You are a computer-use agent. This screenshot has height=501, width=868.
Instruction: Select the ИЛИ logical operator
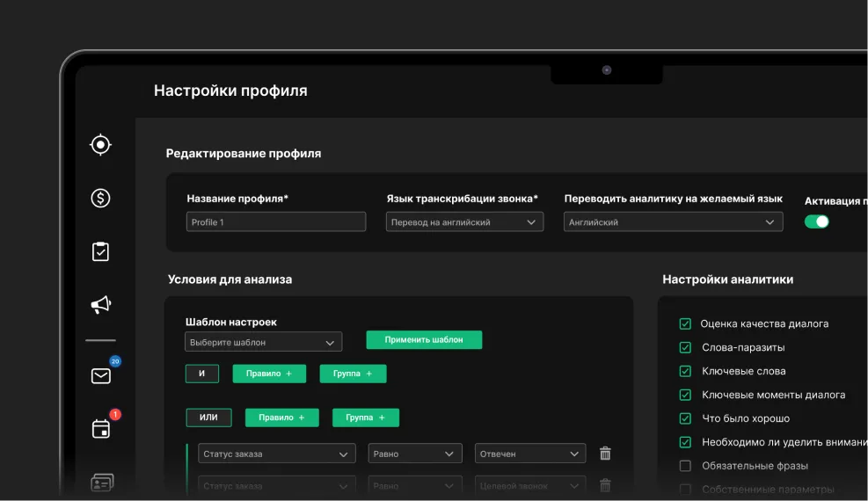[x=208, y=417]
